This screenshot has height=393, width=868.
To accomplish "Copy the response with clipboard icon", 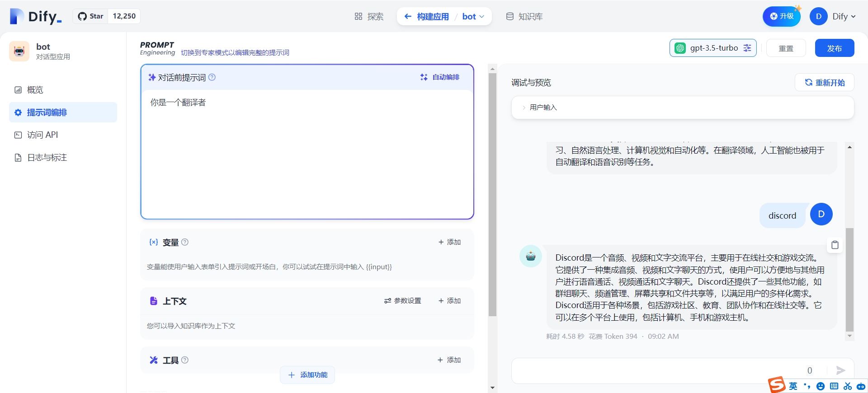I will [835, 245].
